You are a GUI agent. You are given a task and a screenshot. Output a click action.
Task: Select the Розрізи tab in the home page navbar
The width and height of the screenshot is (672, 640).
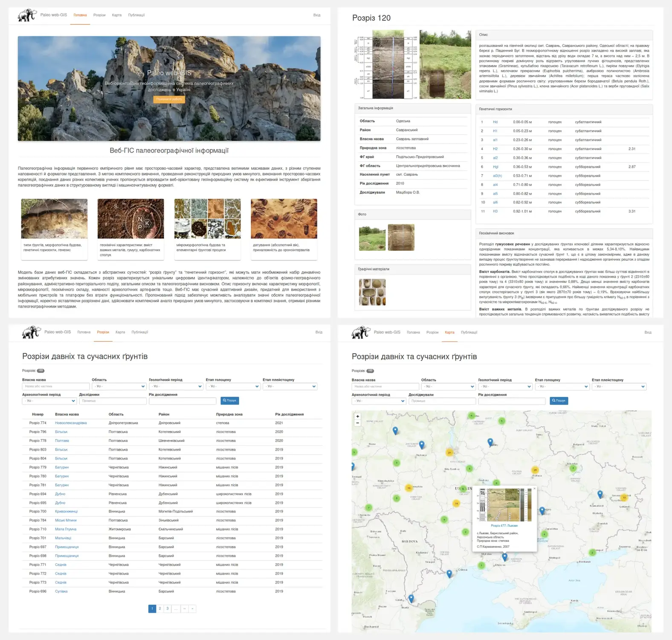click(x=99, y=15)
